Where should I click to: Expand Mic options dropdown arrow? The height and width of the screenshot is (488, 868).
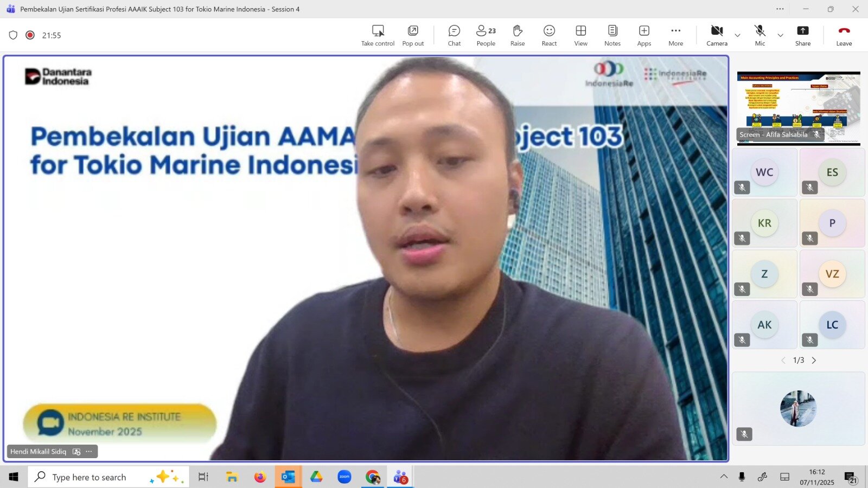click(x=780, y=36)
